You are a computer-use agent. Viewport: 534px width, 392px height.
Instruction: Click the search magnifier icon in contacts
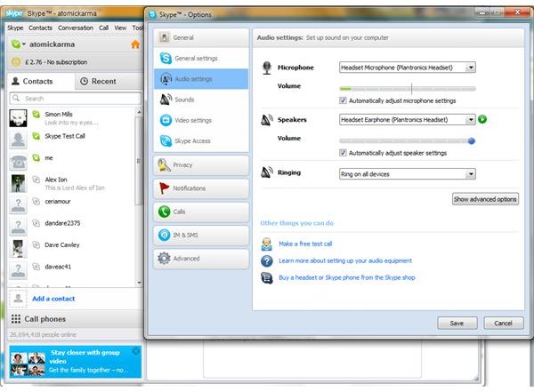pos(16,99)
